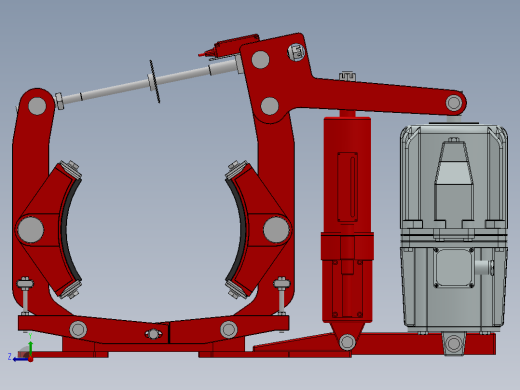Pick the pin at the lever's far right end

(454, 103)
